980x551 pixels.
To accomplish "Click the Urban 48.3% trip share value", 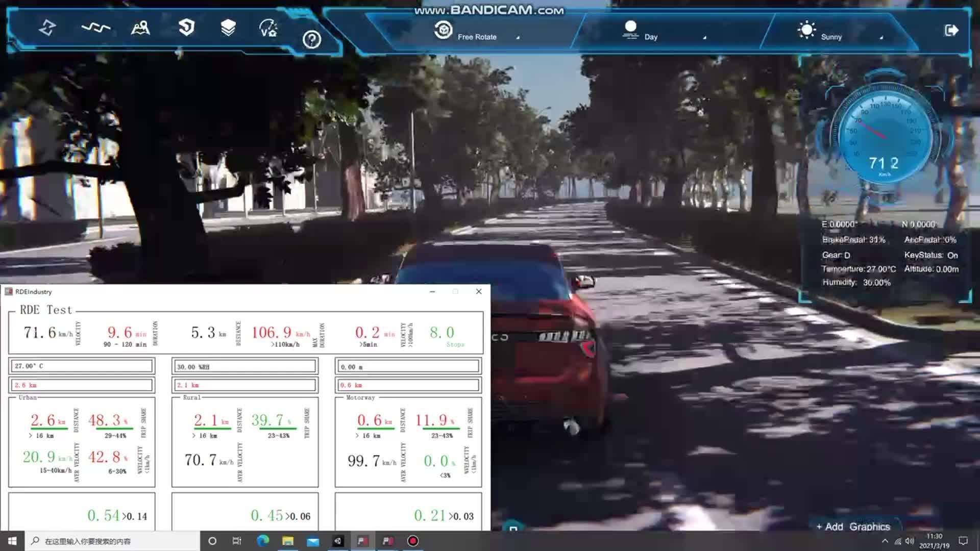I will point(108,420).
